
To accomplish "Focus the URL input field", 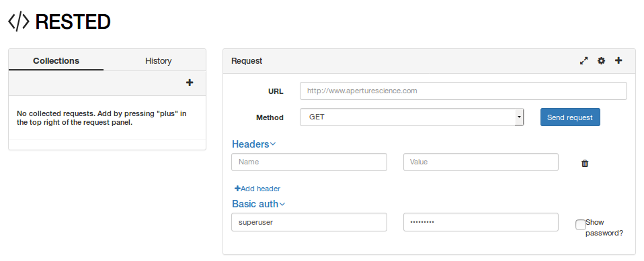I will point(463,91).
